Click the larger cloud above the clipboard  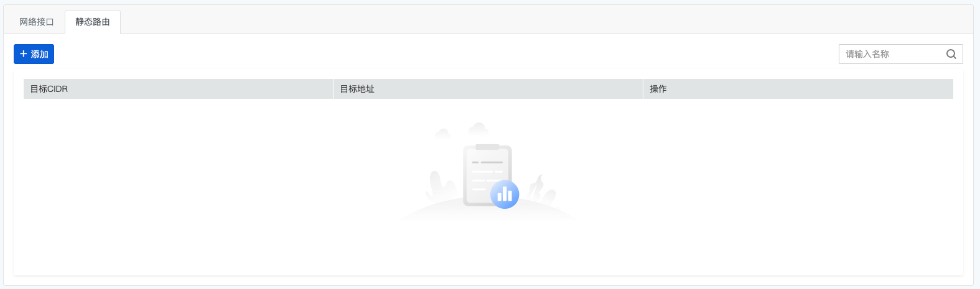(478, 129)
